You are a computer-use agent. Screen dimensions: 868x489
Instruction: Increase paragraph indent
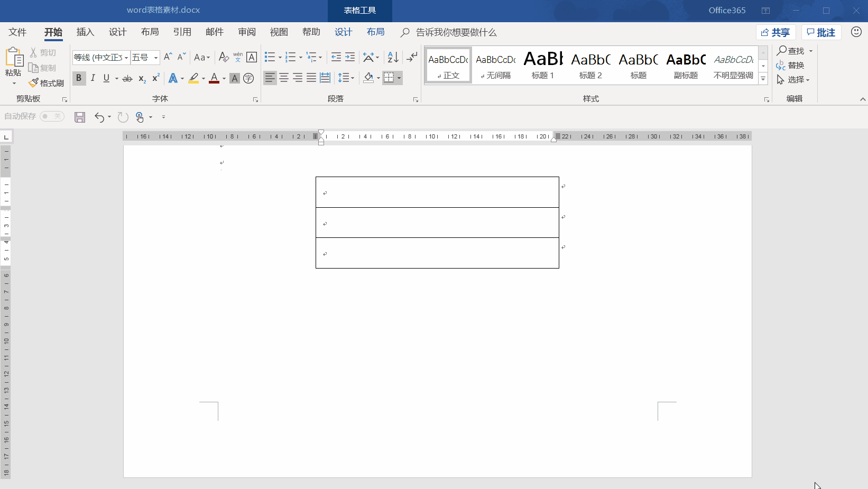[349, 57]
